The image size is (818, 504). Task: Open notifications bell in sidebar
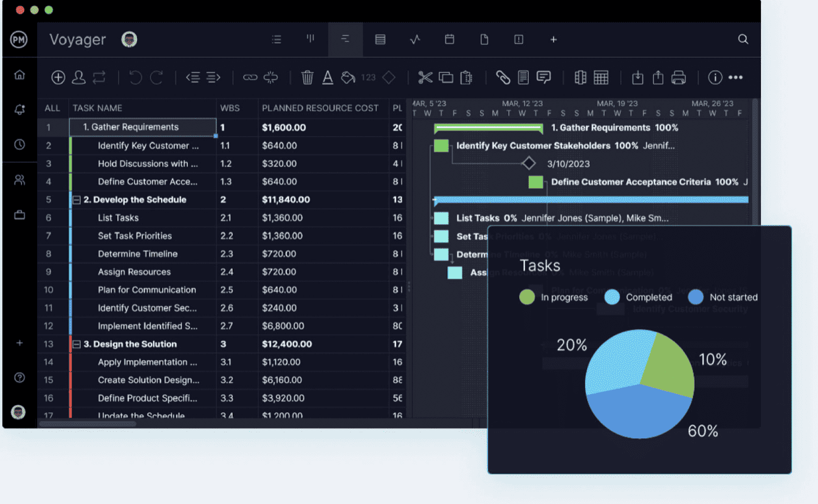19,109
